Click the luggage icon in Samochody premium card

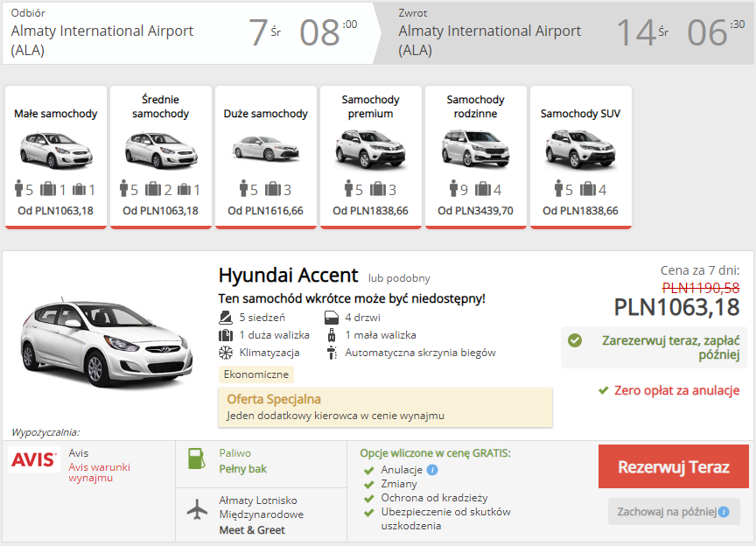[377, 189]
